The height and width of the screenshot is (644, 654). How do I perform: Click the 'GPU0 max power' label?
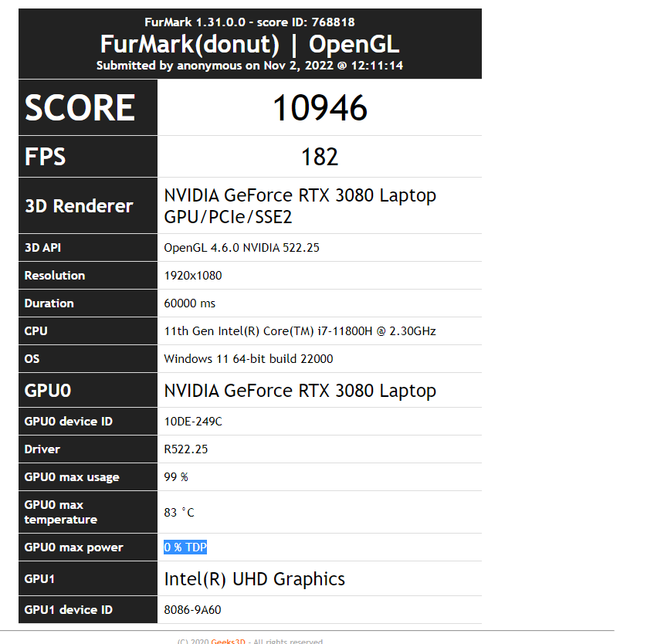click(74, 547)
